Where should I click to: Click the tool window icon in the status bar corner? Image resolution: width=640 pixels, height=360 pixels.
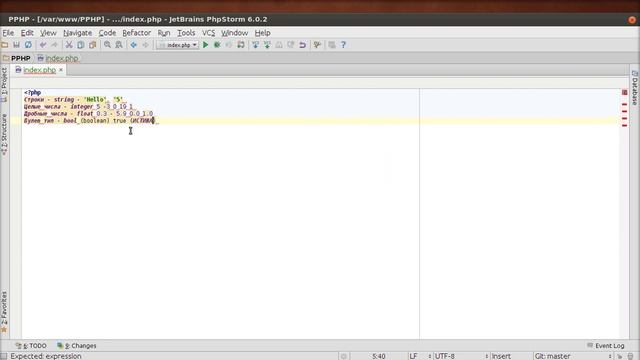click(4, 356)
